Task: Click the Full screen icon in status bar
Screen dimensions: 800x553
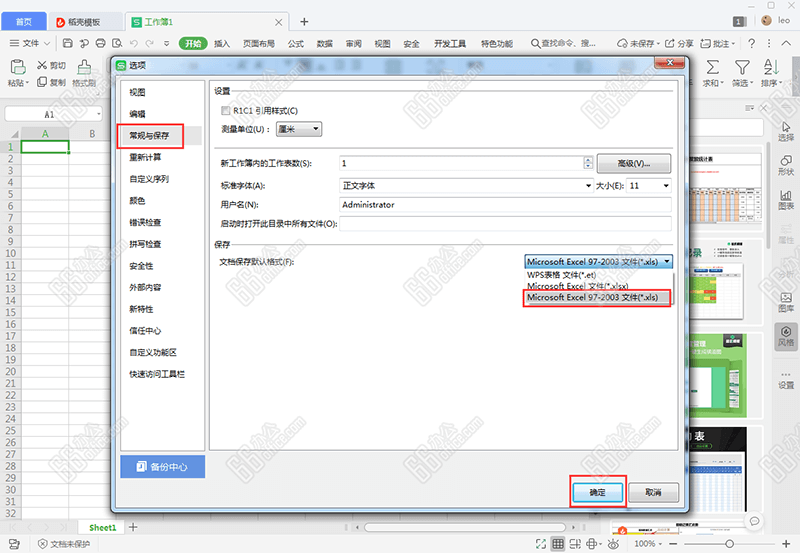Action: tap(541, 544)
